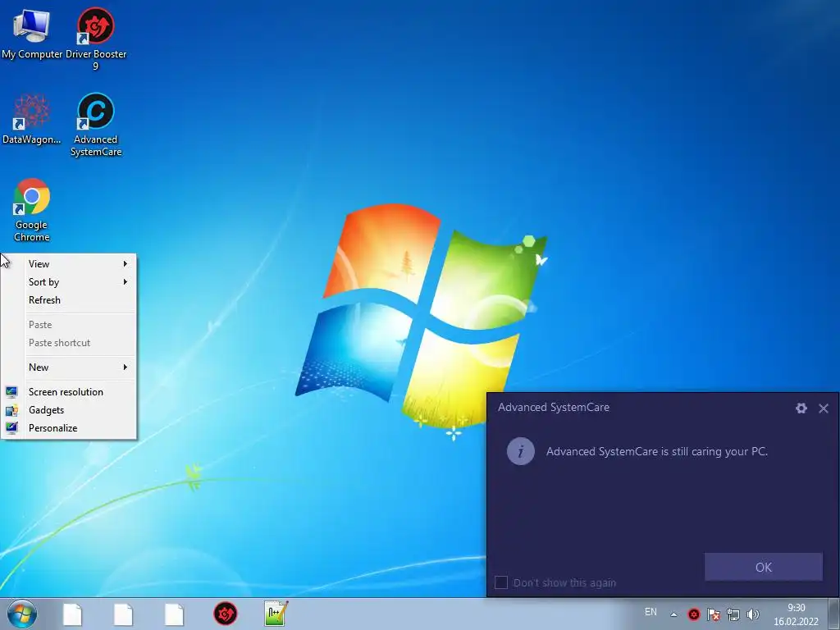
Task: Select the DataWagon desktop shortcut
Action: click(x=32, y=119)
